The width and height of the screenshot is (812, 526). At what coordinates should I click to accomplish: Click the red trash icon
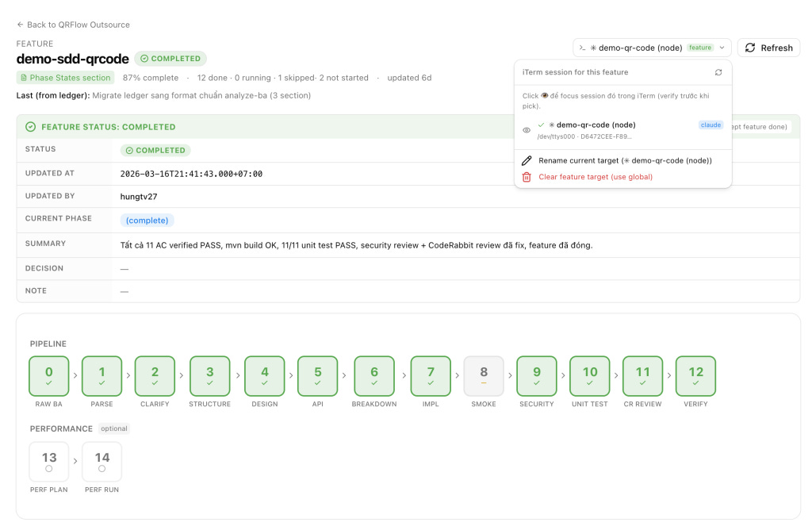[x=527, y=177]
